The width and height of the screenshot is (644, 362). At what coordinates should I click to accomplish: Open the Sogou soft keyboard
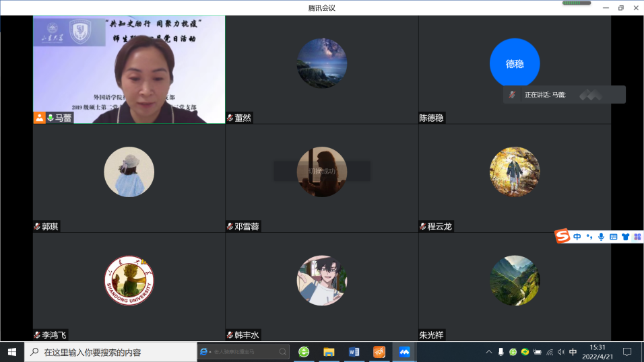(613, 237)
